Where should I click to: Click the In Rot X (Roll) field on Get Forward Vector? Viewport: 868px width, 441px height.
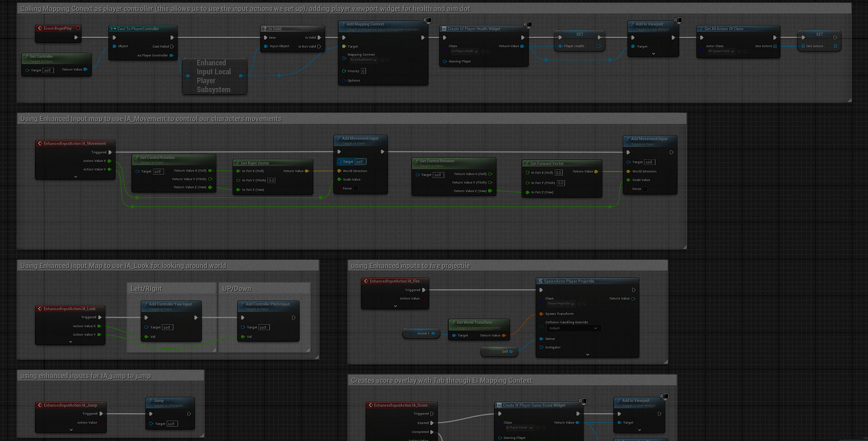click(x=559, y=173)
